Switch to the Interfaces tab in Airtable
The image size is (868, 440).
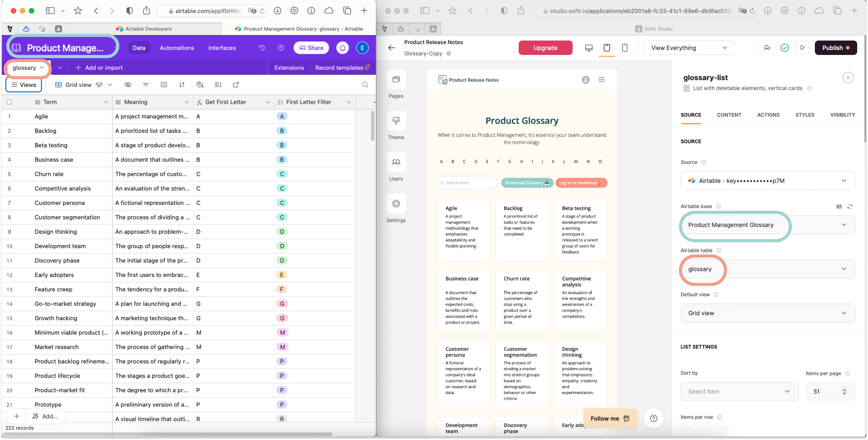[x=222, y=48]
